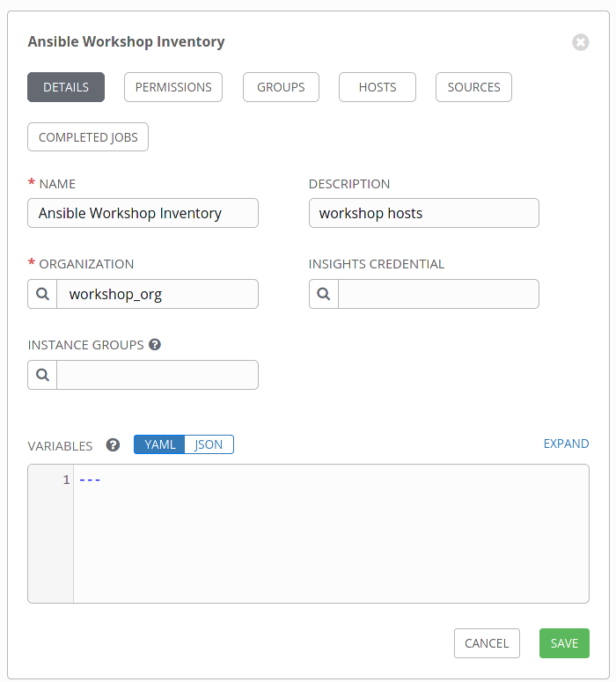The width and height of the screenshot is (616, 682).
Task: Edit the Description field 'workshop hosts'
Action: click(424, 213)
